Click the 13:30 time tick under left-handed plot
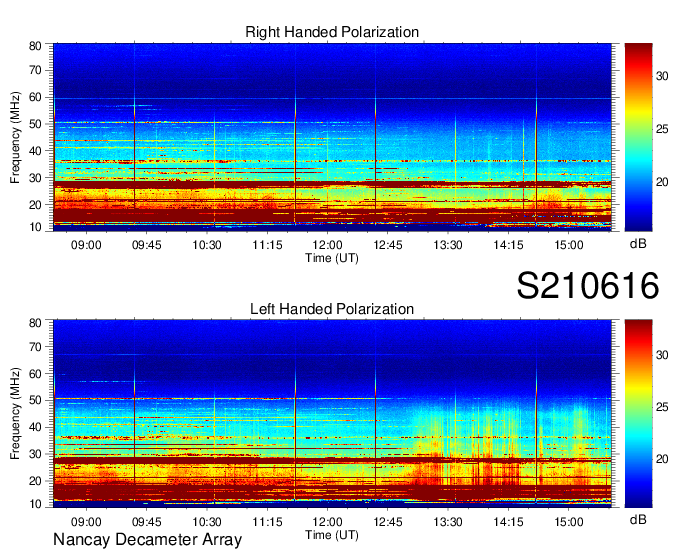Image resolution: width=680 pixels, height=552 pixels. [x=448, y=522]
